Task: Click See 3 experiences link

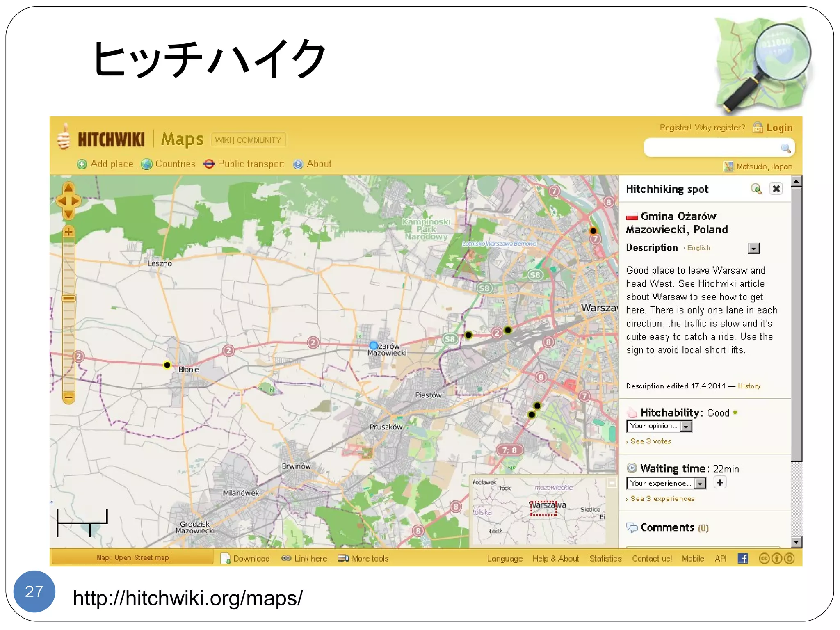Action: coord(662,499)
